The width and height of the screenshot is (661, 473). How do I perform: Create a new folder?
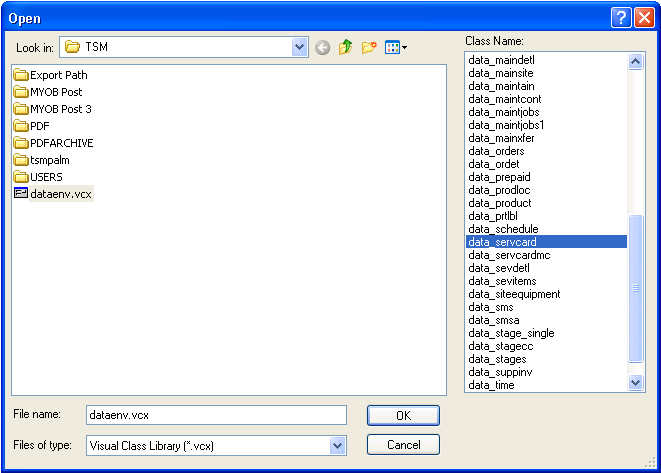coord(369,47)
